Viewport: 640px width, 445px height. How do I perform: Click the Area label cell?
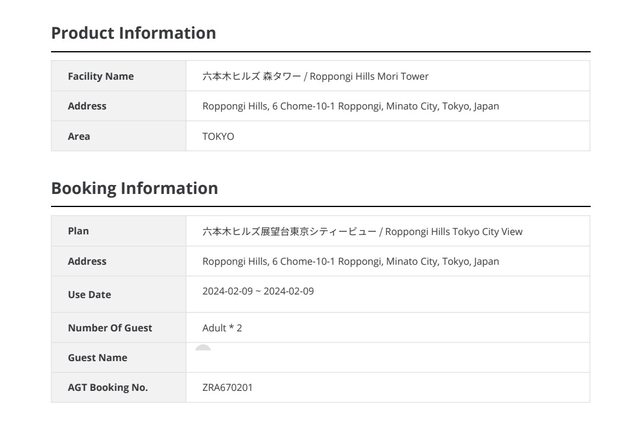(x=79, y=136)
